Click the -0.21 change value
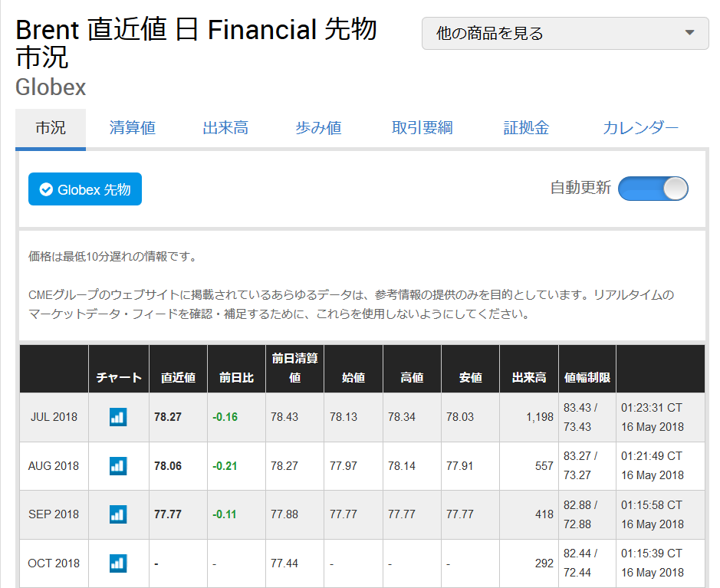720x588 pixels. coord(225,466)
